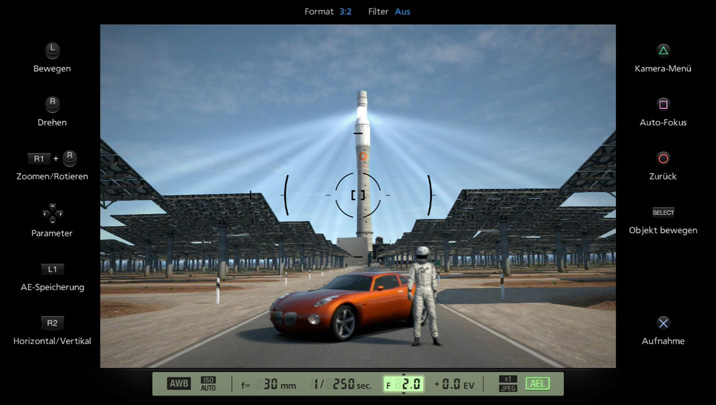Image resolution: width=716 pixels, height=405 pixels.
Task: Click the L1 AE-Speicherung icon
Action: (52, 269)
